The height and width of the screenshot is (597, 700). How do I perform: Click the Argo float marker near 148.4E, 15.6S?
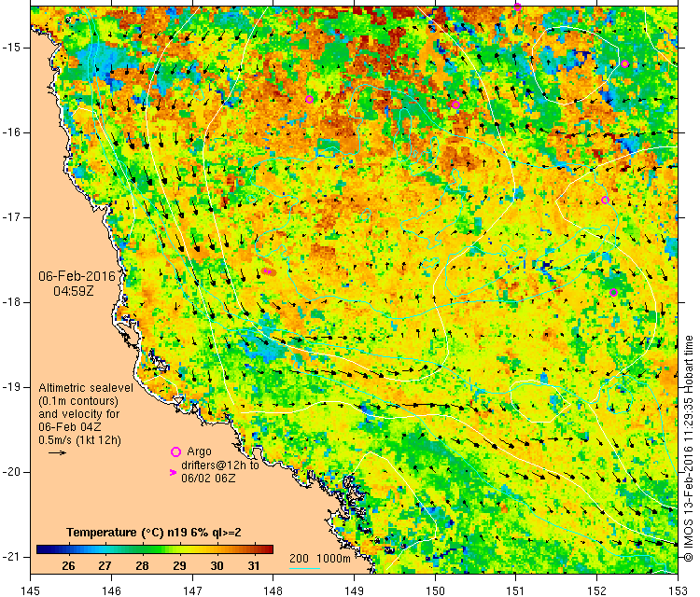tap(309, 100)
